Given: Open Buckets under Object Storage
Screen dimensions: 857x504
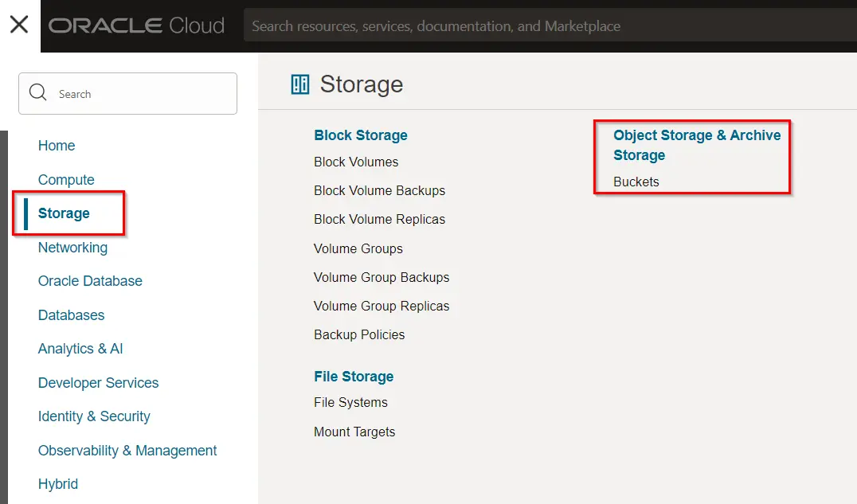Looking at the screenshot, I should (636, 182).
